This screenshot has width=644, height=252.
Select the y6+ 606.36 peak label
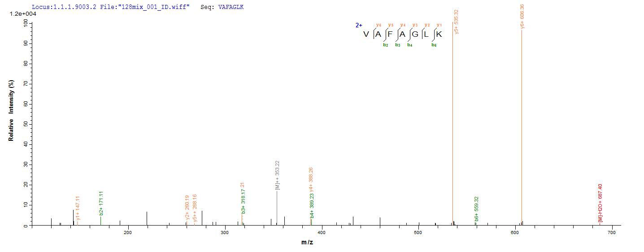[522, 17]
